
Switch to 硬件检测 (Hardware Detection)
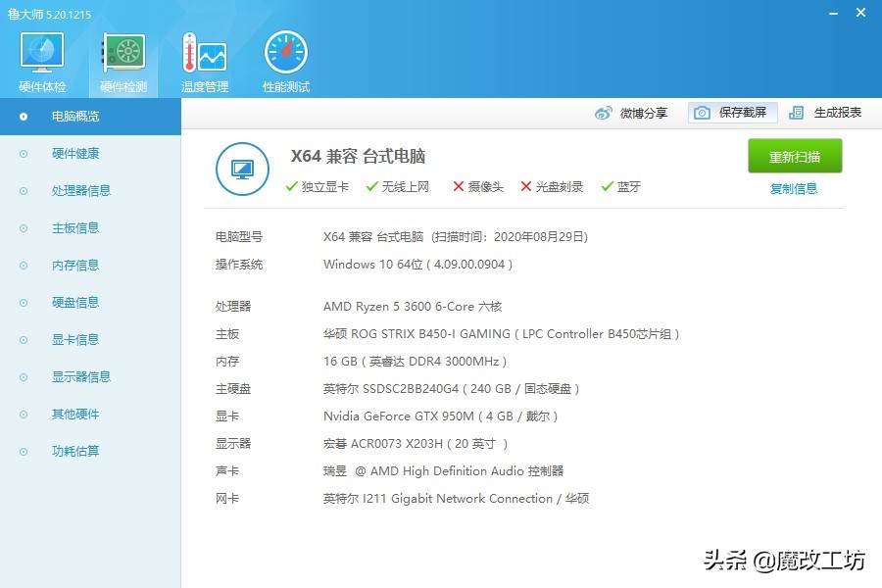point(122,54)
